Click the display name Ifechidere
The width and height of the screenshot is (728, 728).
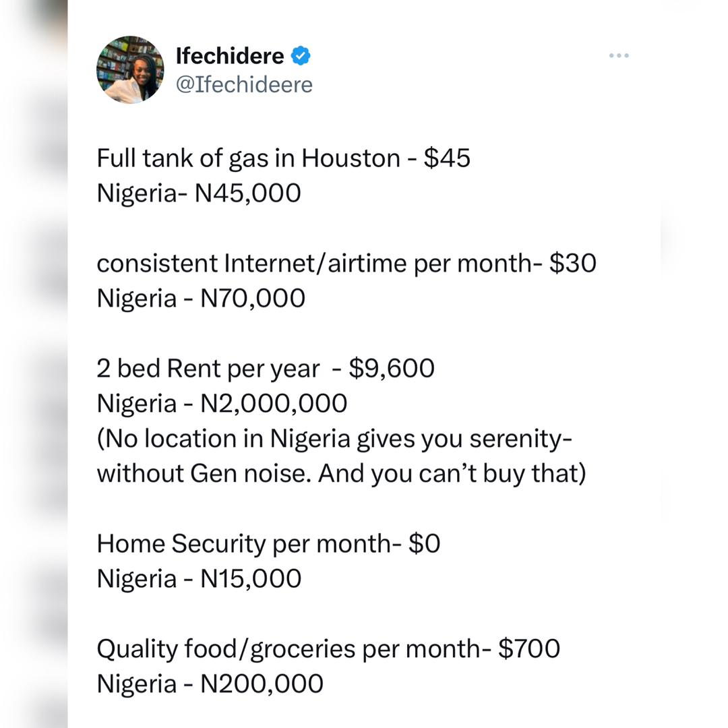[229, 56]
